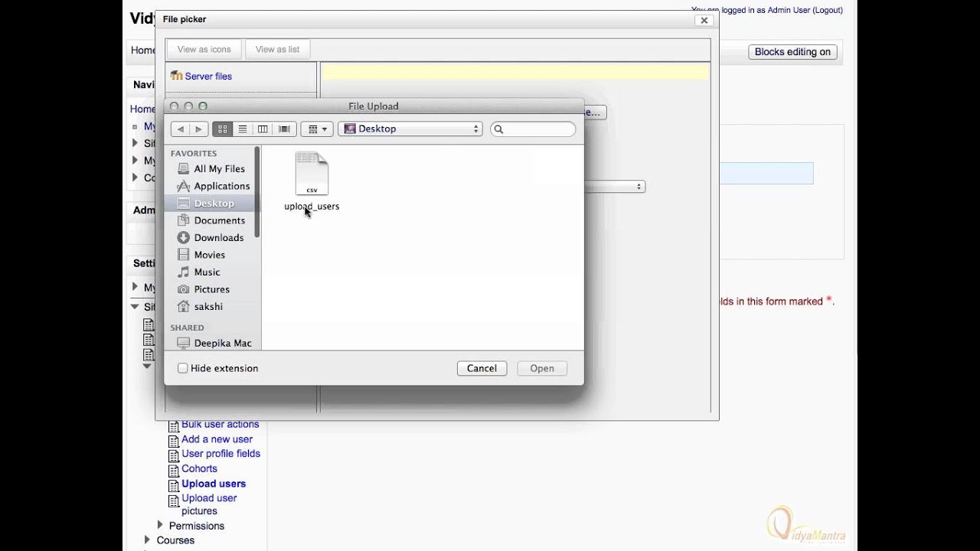Expand the Courses tree item
980x551 pixels.
point(148,540)
